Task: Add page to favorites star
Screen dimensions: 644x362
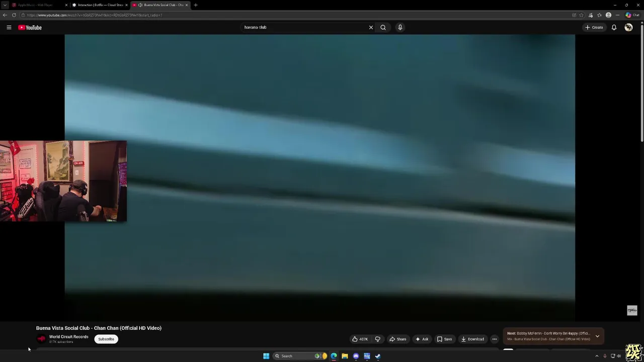Action: (581, 15)
